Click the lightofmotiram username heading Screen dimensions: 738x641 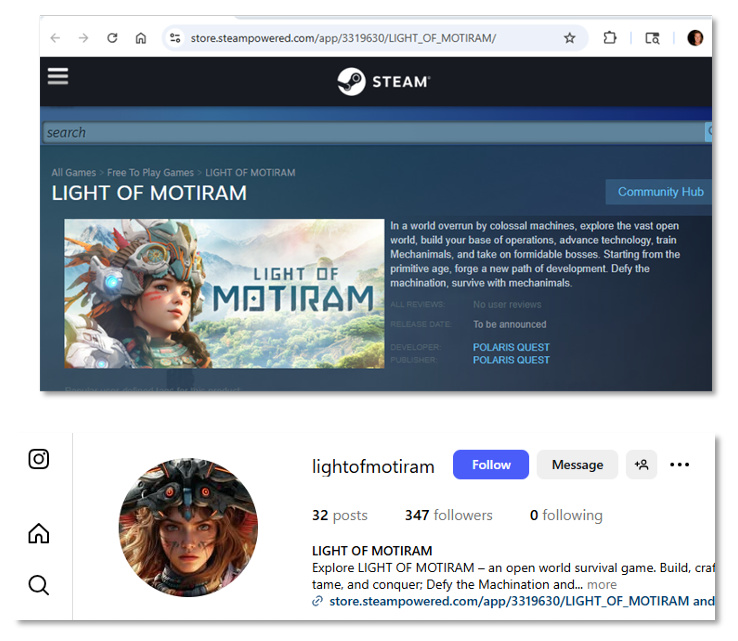373,466
